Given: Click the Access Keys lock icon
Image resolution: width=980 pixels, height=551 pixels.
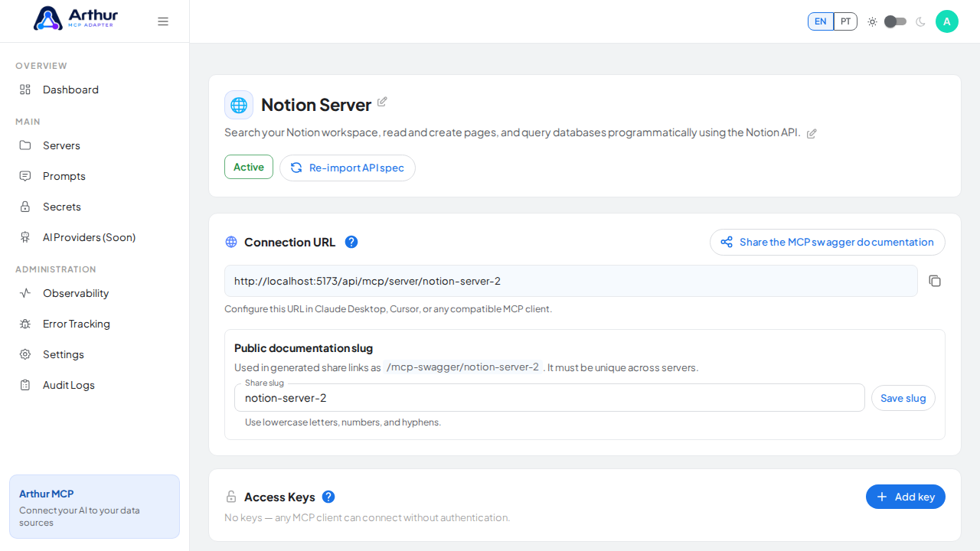Looking at the screenshot, I should (x=231, y=497).
